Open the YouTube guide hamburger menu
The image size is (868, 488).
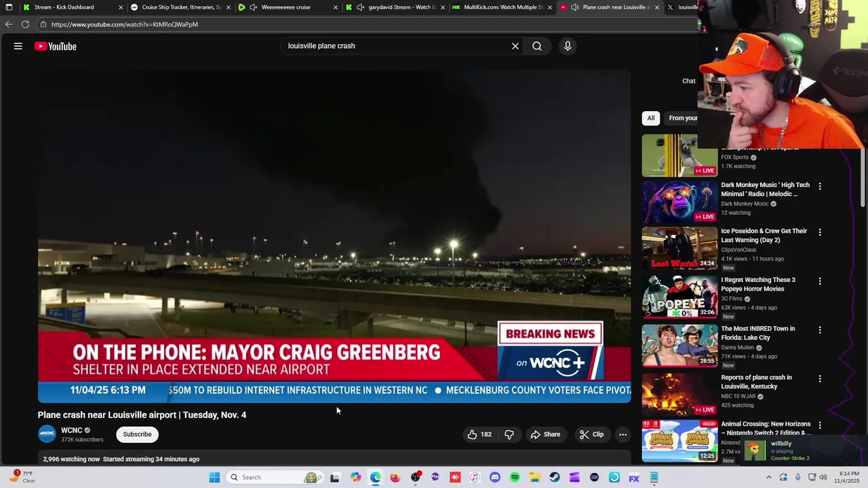pyautogui.click(x=18, y=46)
